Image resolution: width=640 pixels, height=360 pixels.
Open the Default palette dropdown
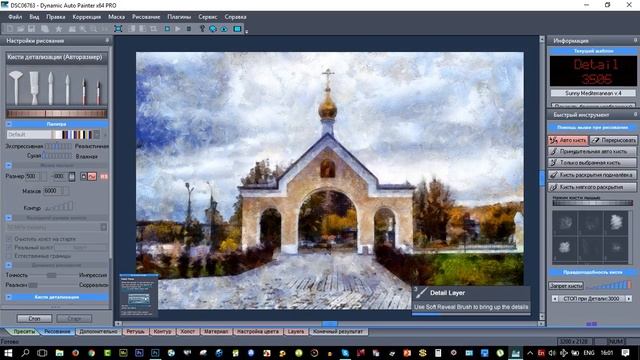(x=97, y=134)
